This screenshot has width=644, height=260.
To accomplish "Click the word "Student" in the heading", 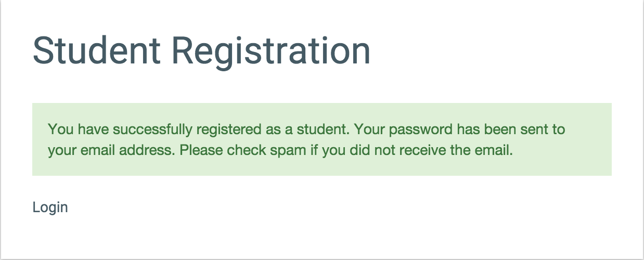I will click(x=96, y=51).
